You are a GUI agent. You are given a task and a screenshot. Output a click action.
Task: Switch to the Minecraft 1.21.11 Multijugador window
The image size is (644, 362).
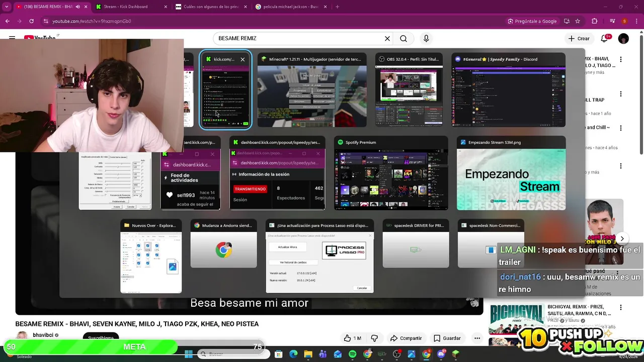(x=312, y=90)
